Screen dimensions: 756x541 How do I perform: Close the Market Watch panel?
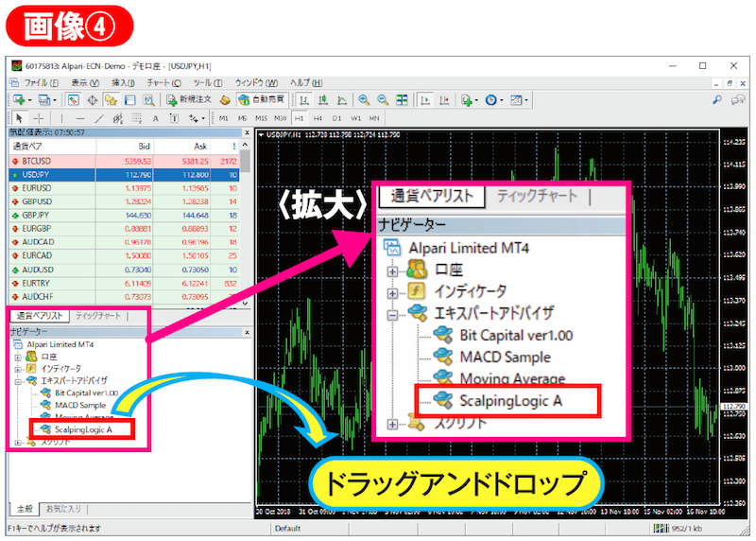(247, 132)
